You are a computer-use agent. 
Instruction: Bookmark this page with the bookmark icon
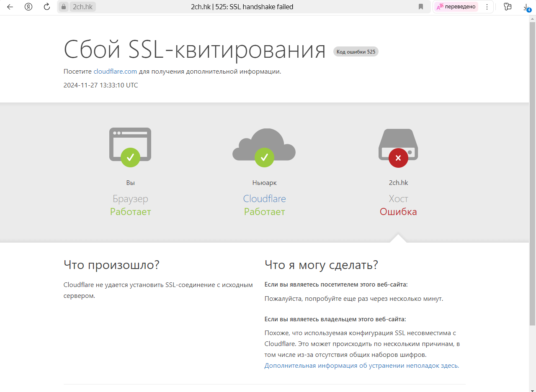pos(421,7)
